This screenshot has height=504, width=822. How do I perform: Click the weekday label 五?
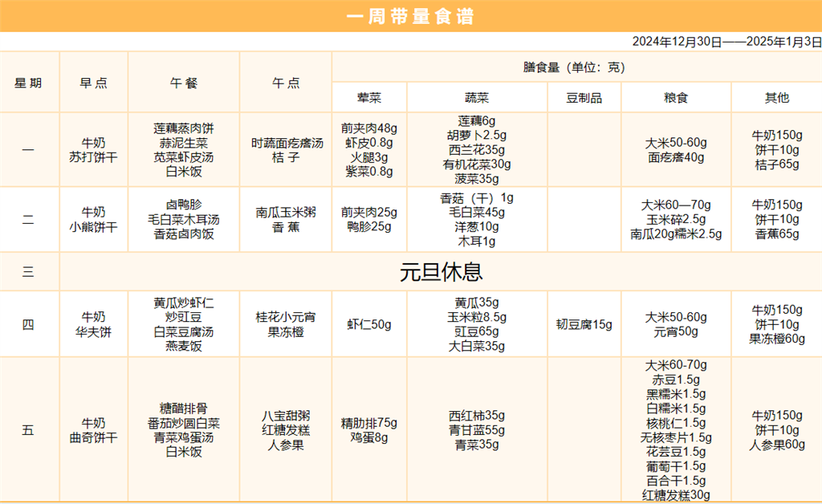click(28, 430)
